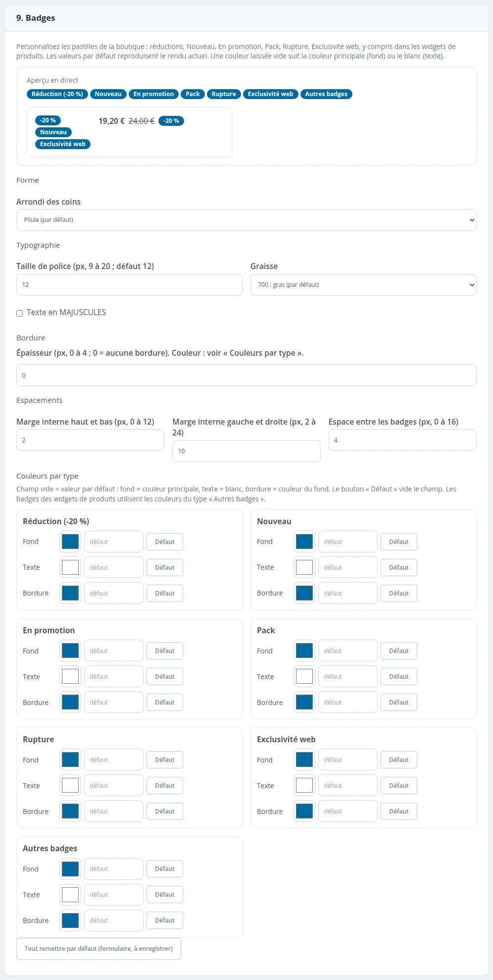
Task: Open Rupture Texte color swatch
Action: coord(70,785)
